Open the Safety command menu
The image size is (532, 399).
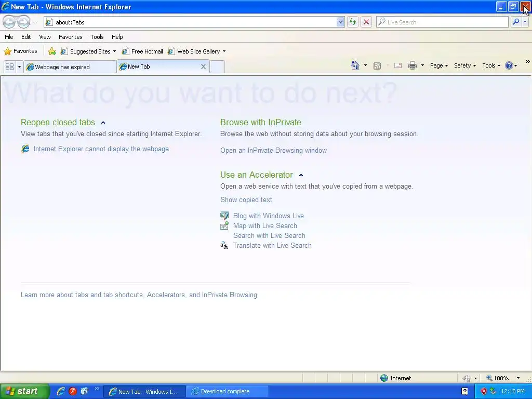coord(465,65)
